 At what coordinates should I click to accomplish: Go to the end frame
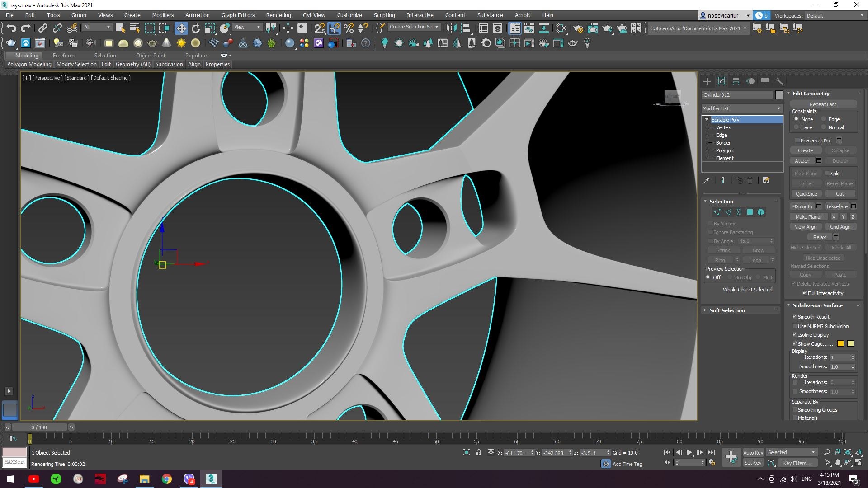click(711, 452)
